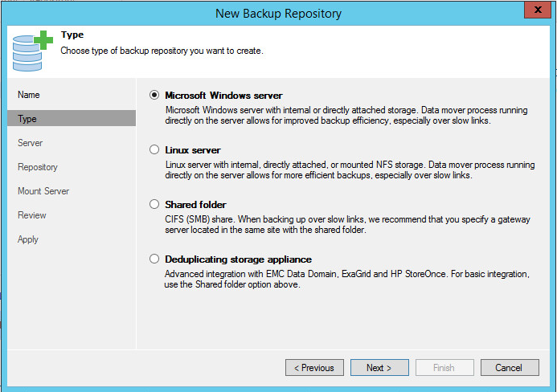Click the greyed-out Finish button
The image size is (557, 392).
444,368
